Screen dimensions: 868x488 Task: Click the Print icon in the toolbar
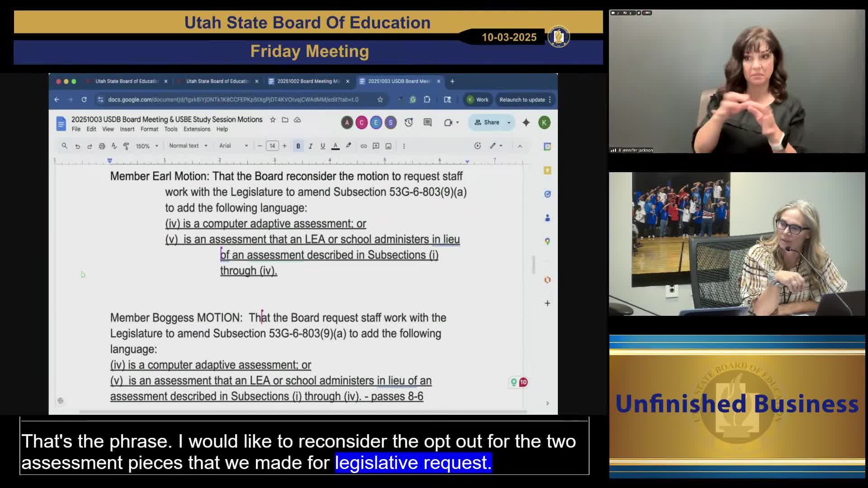(102, 146)
